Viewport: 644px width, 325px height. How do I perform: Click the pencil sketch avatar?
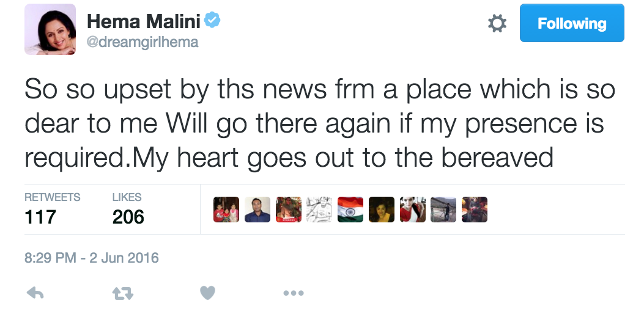[x=319, y=210]
